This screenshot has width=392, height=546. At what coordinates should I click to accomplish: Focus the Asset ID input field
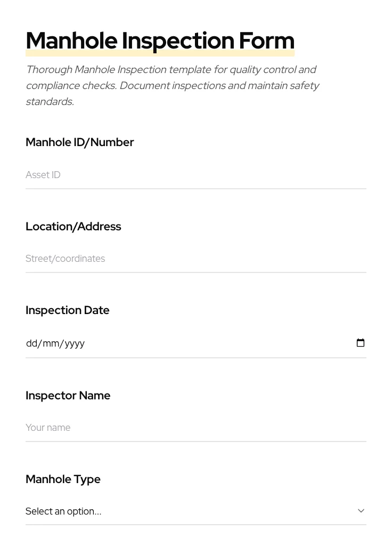coord(195,175)
